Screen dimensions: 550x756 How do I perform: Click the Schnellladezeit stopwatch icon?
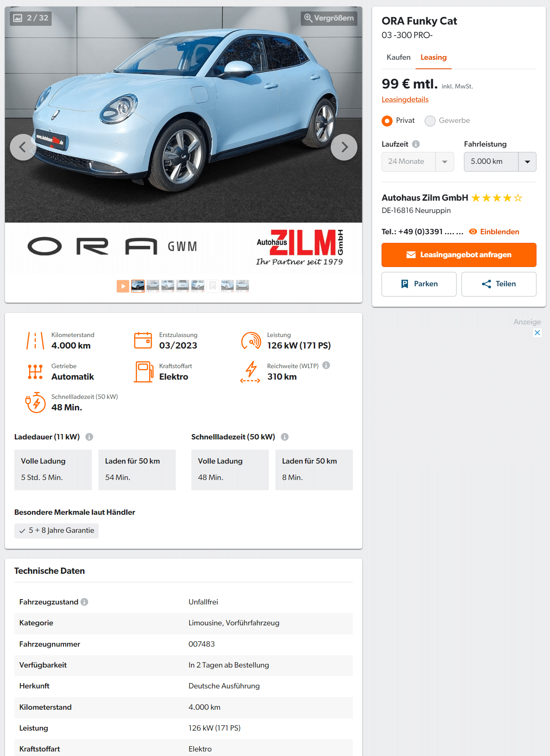[x=35, y=403]
